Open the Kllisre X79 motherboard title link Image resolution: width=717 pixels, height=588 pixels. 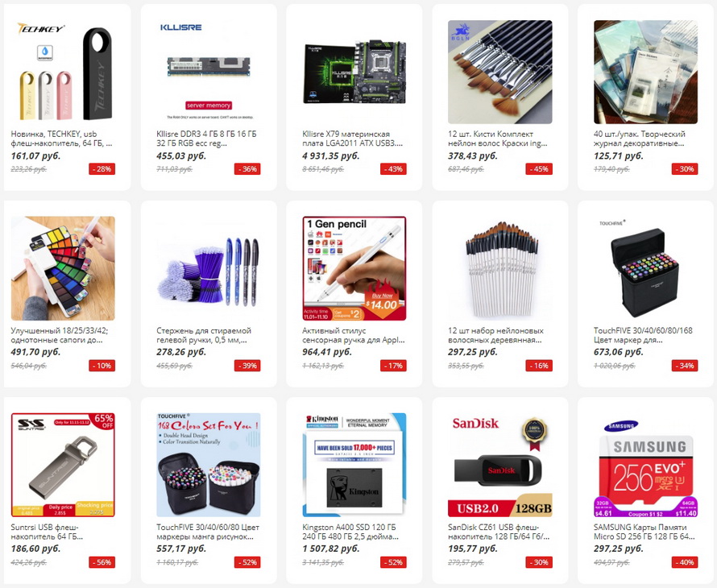click(x=353, y=139)
